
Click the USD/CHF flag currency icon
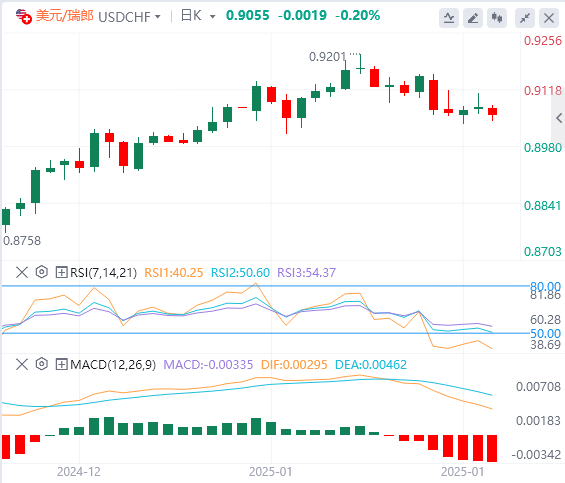pos(24,17)
